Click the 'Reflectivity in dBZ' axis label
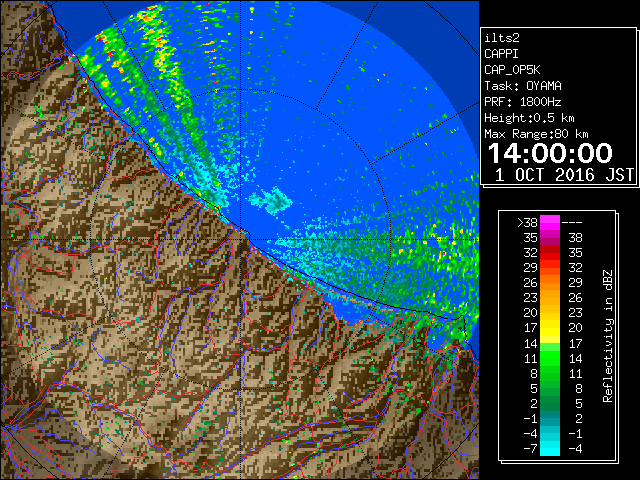The image size is (640, 480). [608, 336]
